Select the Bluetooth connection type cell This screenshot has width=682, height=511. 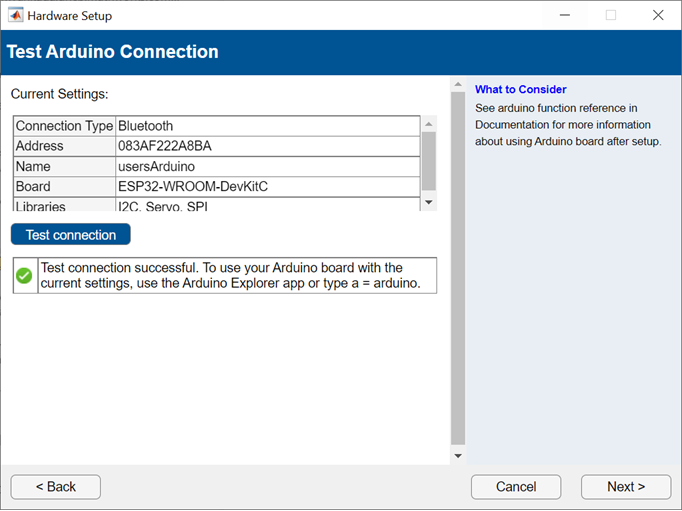point(267,126)
